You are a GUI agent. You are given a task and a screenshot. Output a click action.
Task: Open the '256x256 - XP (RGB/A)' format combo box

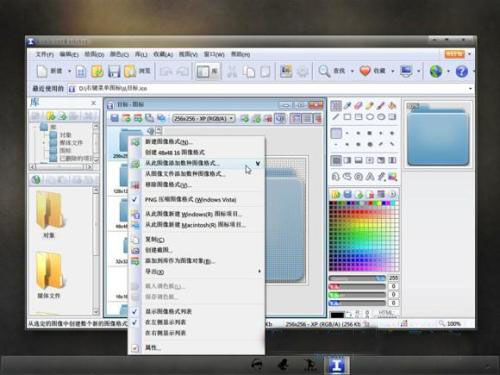pos(204,118)
